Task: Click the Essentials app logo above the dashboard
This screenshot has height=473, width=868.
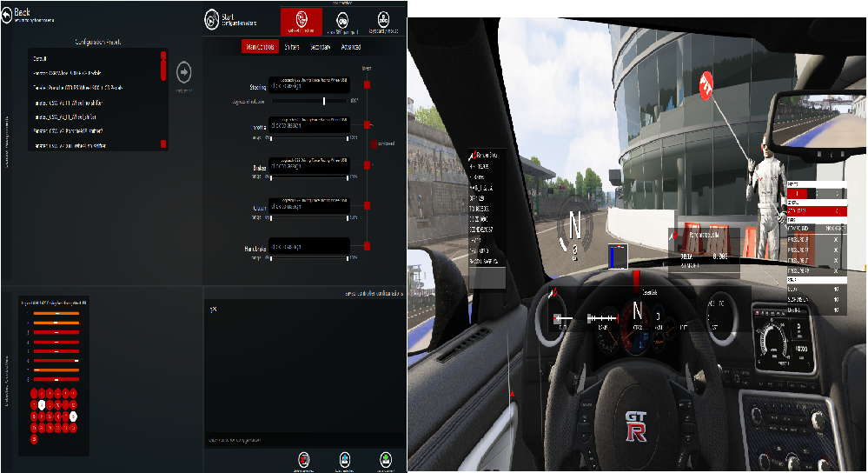Action: click(553, 293)
